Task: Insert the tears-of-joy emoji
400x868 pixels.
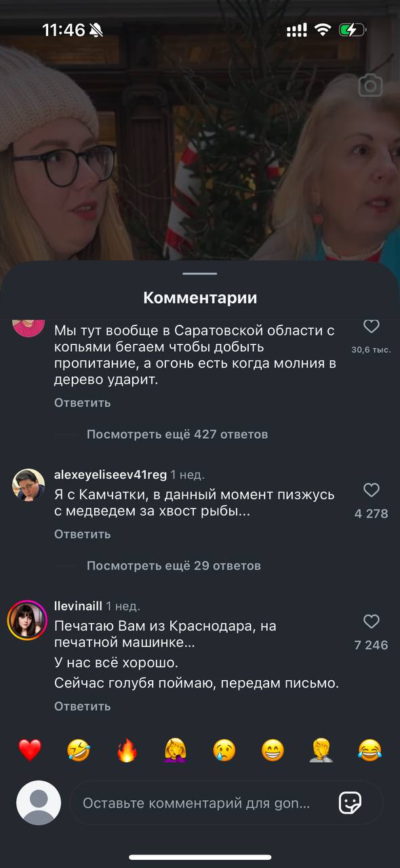Action: coord(370,750)
